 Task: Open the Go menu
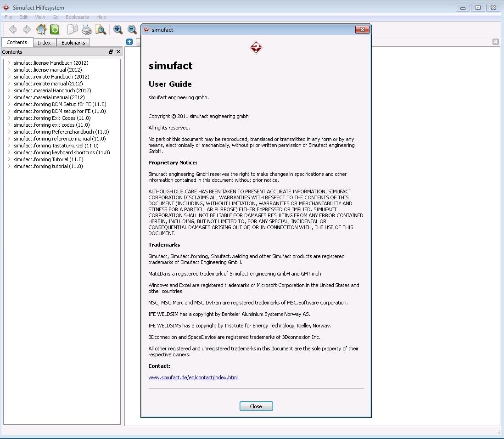click(x=55, y=17)
